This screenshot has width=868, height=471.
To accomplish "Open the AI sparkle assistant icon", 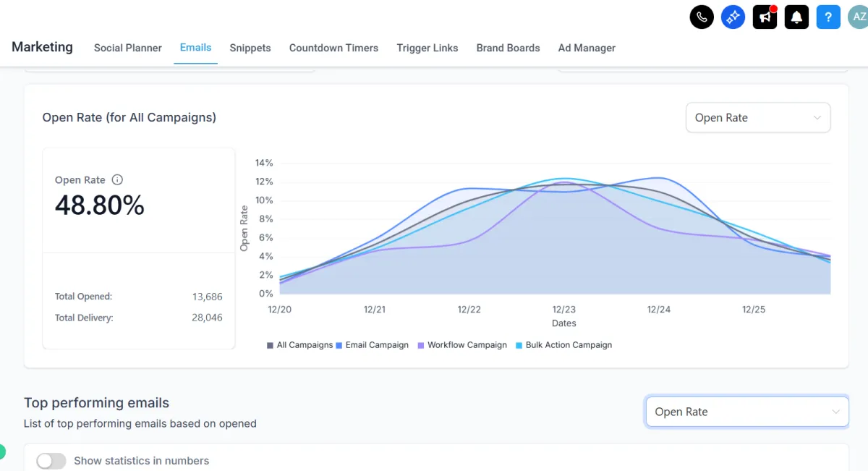I will (733, 17).
